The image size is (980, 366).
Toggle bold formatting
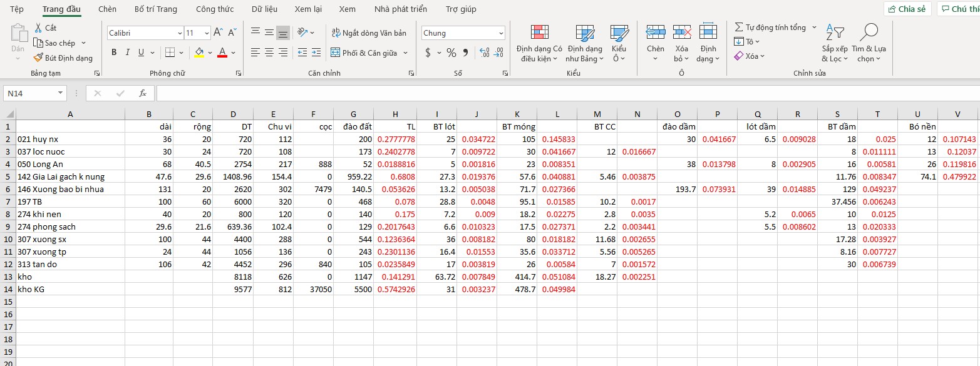coord(114,53)
